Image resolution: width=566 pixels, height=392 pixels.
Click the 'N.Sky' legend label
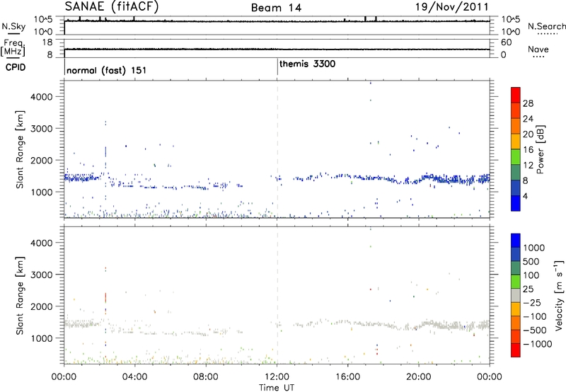(13, 26)
